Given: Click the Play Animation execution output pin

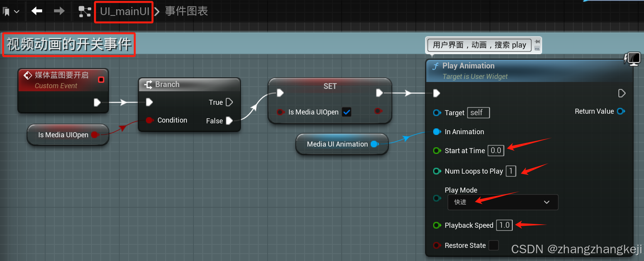Looking at the screenshot, I should (x=622, y=93).
